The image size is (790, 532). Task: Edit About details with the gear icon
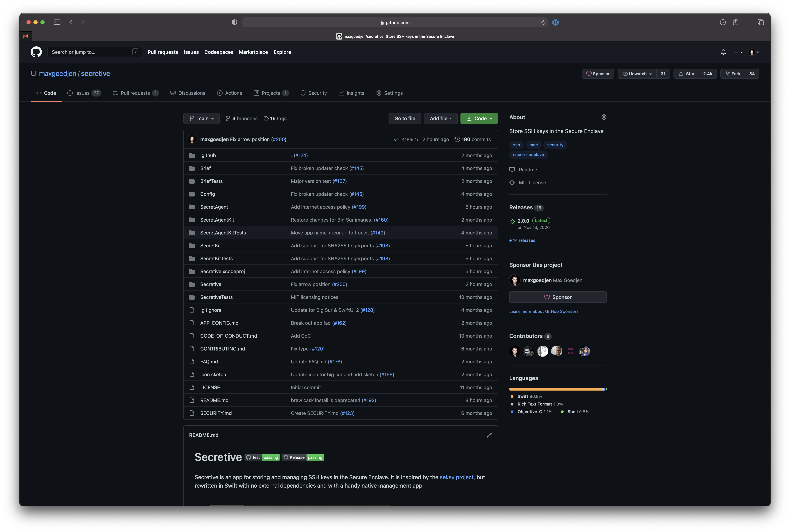[604, 117]
